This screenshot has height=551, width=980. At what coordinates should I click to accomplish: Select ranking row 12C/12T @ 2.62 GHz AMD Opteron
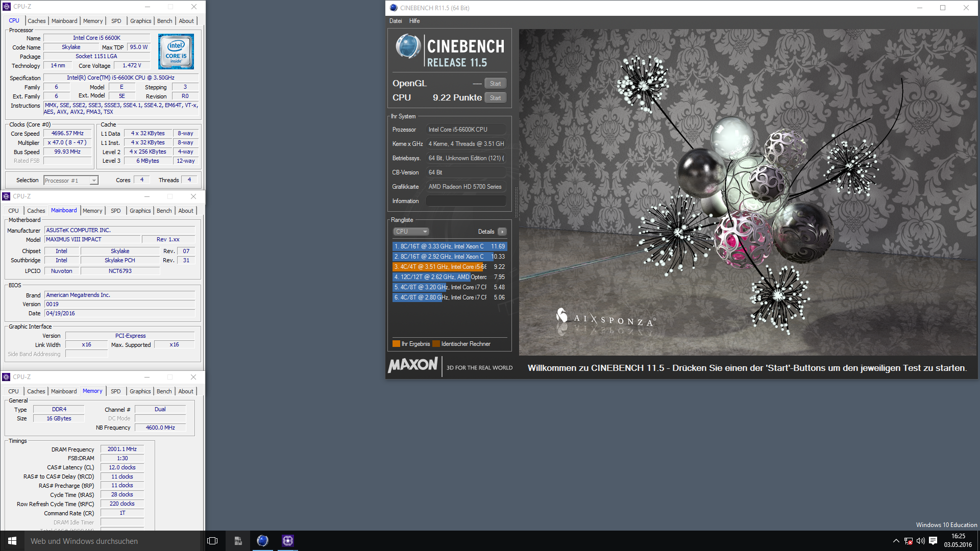(x=449, y=277)
